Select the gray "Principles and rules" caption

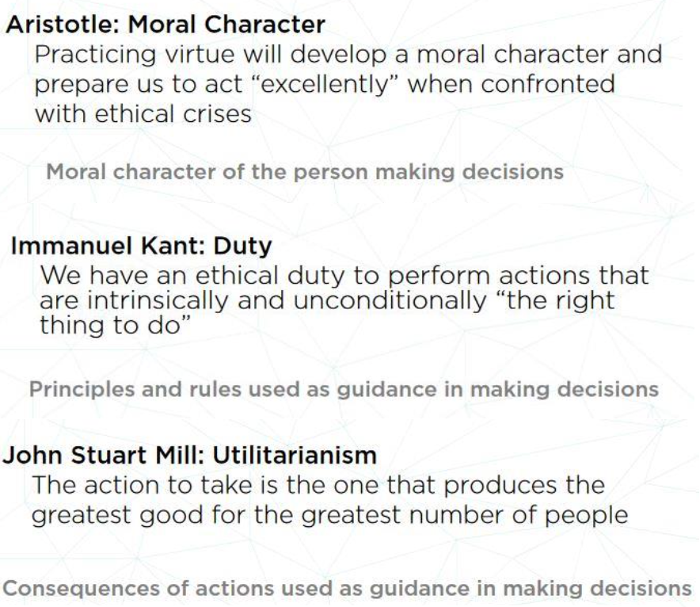coord(344,389)
